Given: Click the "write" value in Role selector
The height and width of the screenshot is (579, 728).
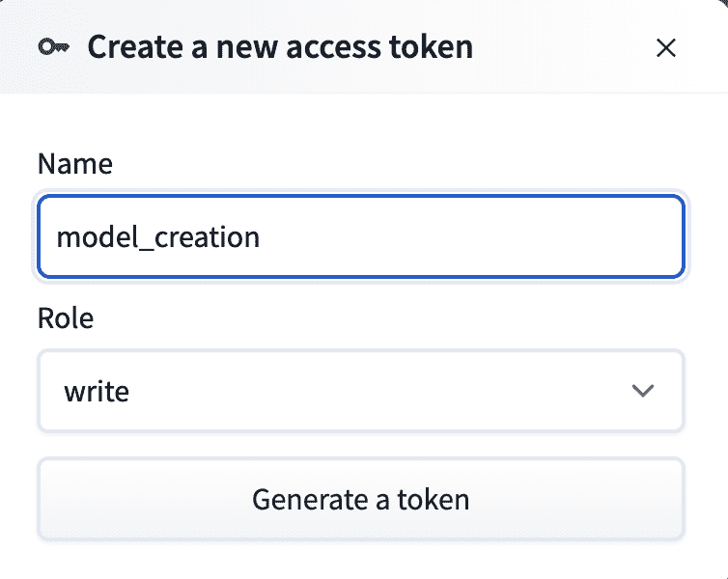Looking at the screenshot, I should coord(97,392).
